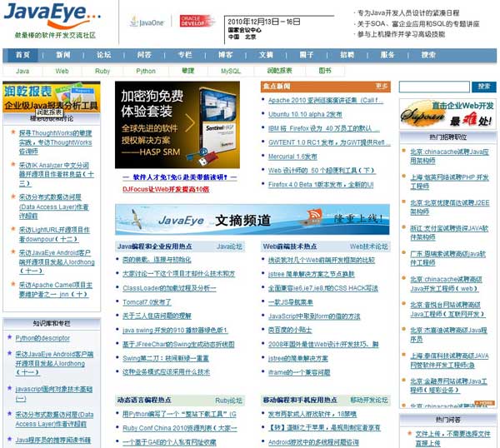Open the JavaOne logo link
The height and width of the screenshot is (448, 500).
pyautogui.click(x=147, y=22)
